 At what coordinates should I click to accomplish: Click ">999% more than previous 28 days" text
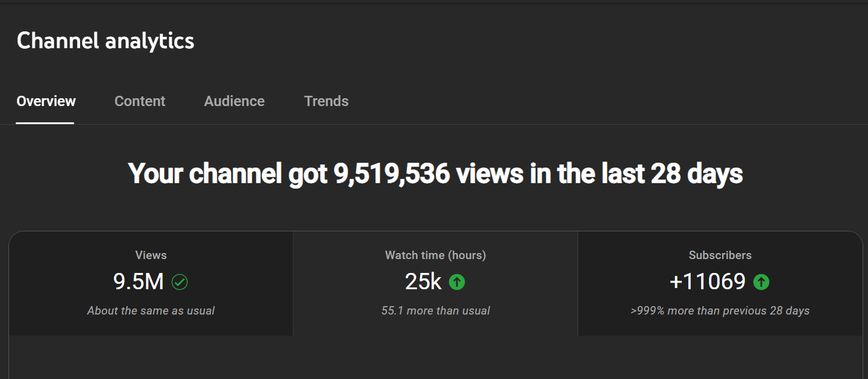click(x=720, y=311)
